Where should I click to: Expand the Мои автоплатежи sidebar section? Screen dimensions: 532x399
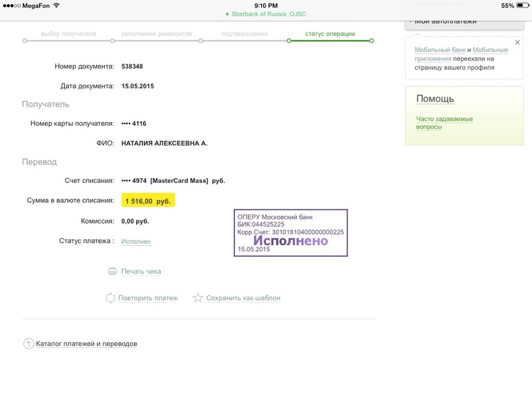(x=464, y=21)
